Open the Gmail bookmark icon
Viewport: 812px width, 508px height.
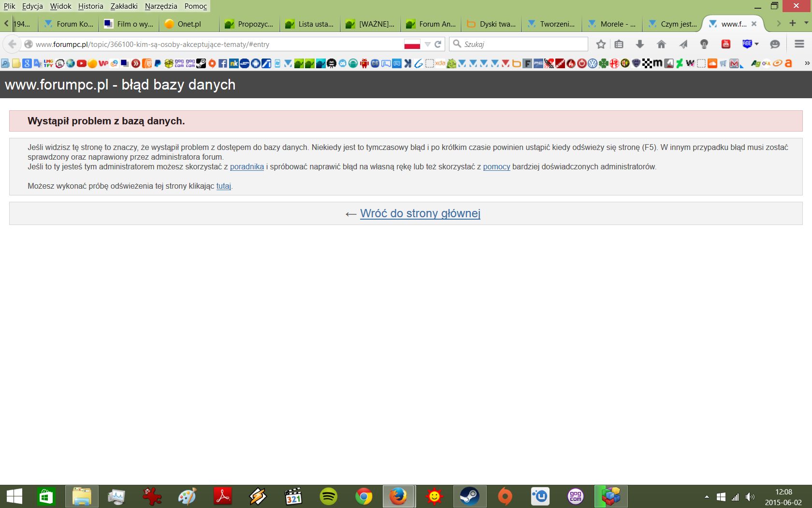pyautogui.click(x=734, y=63)
